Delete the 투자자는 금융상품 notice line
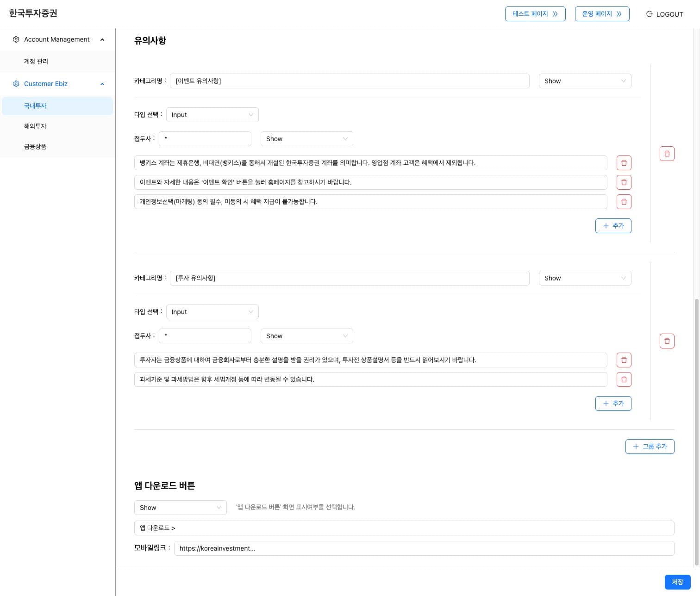This screenshot has height=596, width=700. pos(624,360)
